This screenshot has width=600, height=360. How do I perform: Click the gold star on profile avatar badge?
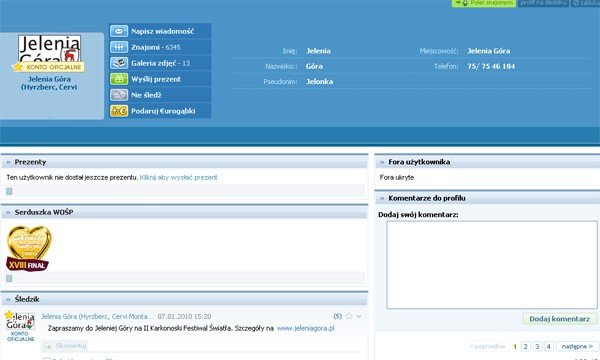pos(18,67)
